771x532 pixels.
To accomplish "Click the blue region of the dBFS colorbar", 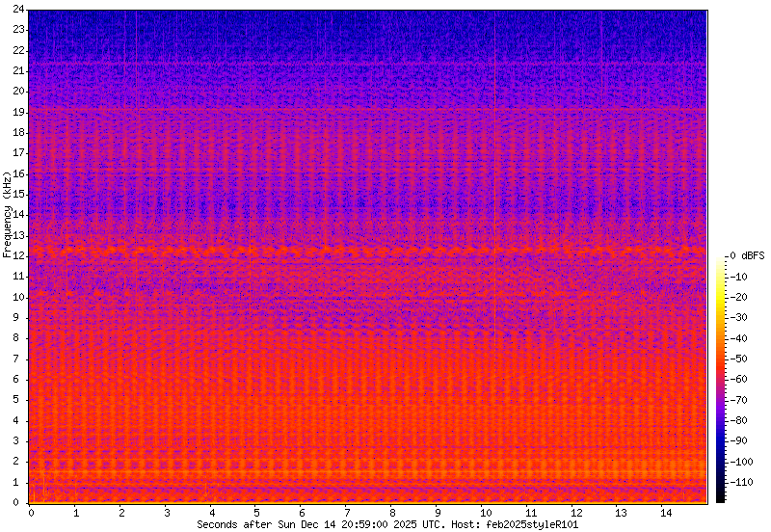I will 721,443.
